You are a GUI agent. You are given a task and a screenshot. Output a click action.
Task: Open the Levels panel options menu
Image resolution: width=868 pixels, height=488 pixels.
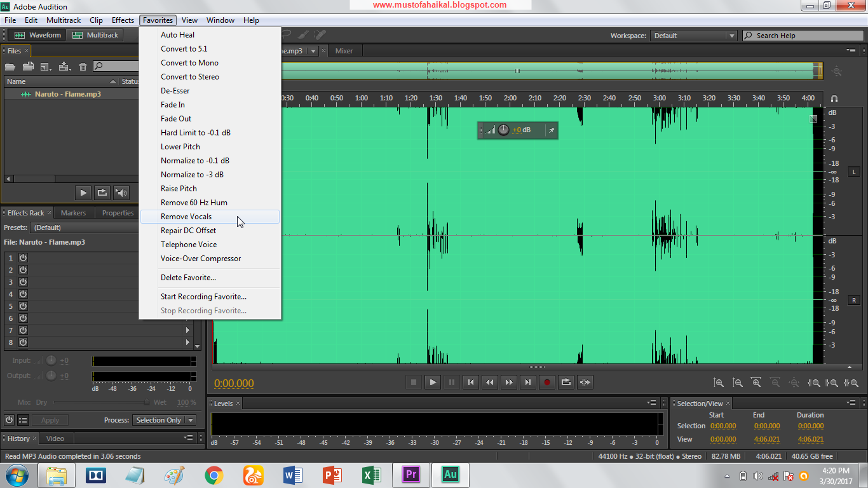(652, 403)
